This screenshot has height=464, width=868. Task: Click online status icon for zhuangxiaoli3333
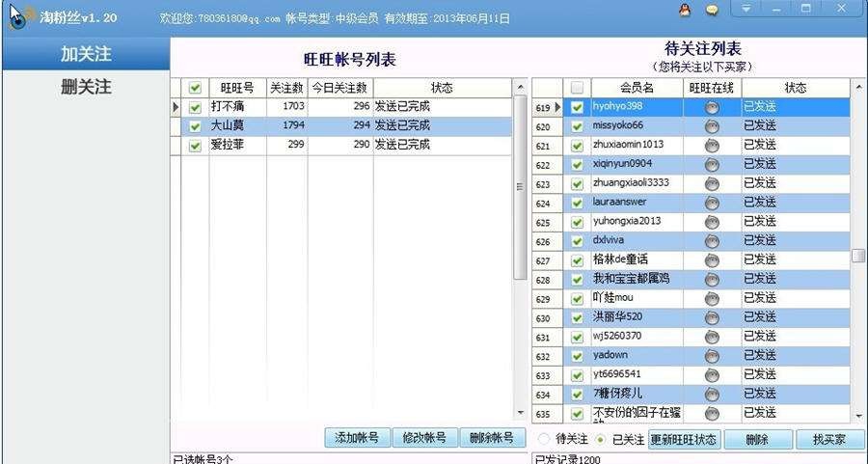(x=712, y=184)
